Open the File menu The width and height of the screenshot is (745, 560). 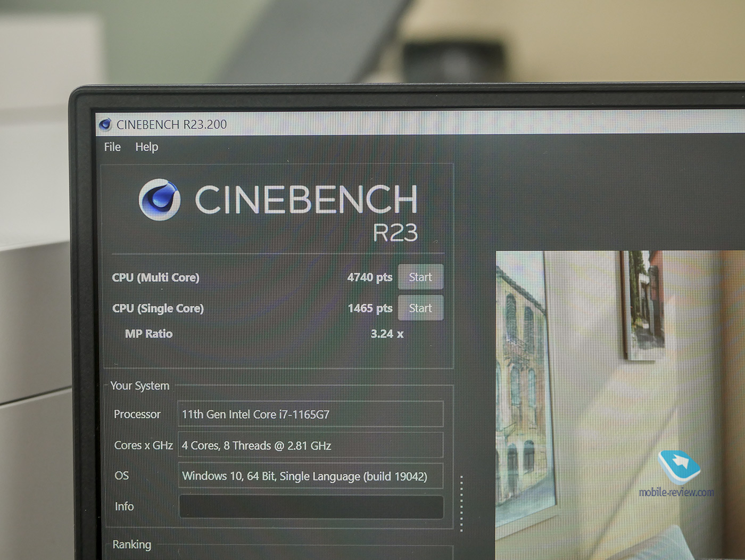112,147
